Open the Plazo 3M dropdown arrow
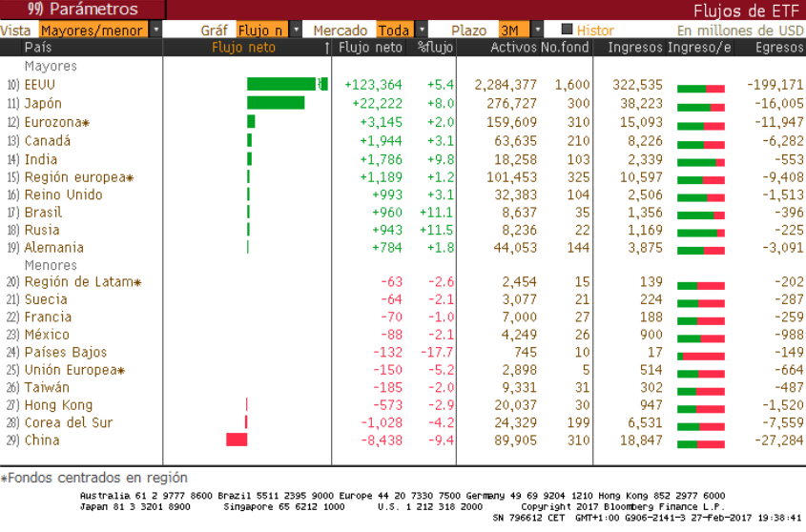The height and width of the screenshot is (532, 806). (x=539, y=31)
